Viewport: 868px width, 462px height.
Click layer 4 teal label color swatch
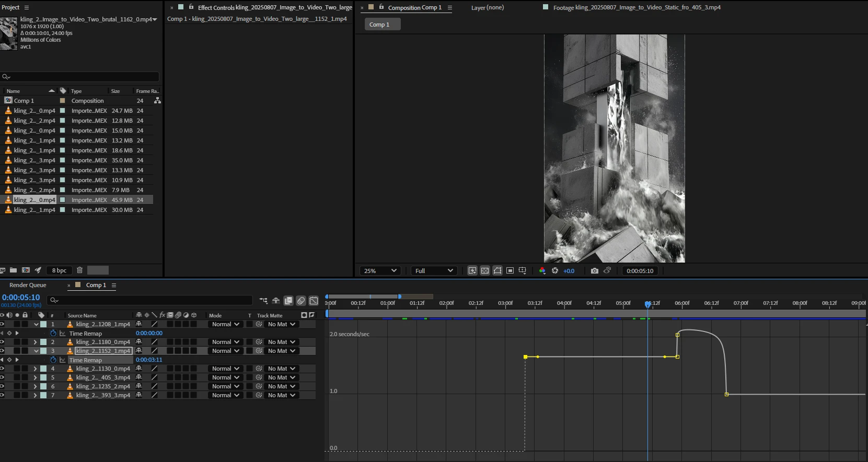[x=44, y=369]
